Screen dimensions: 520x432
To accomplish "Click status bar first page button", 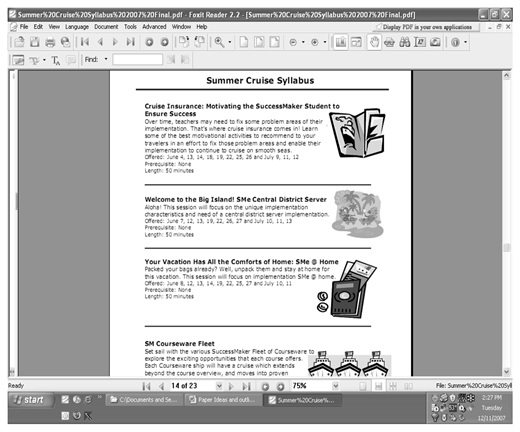I will (x=146, y=386).
